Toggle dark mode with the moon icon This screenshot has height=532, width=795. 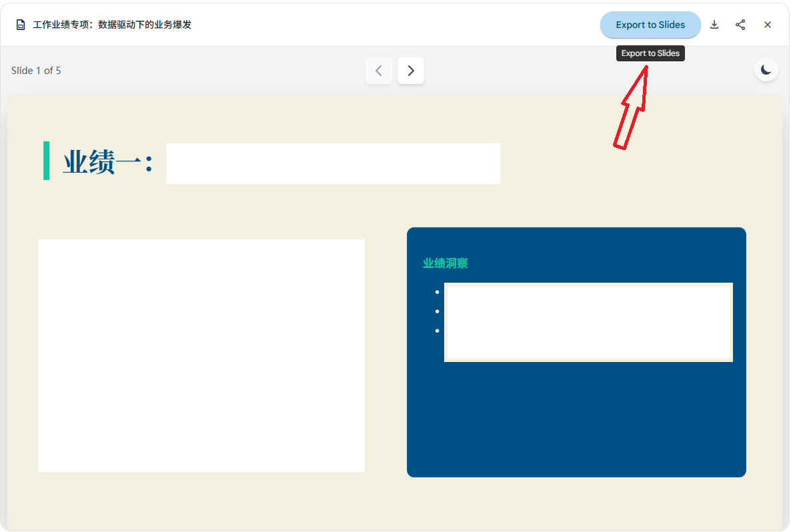(766, 70)
